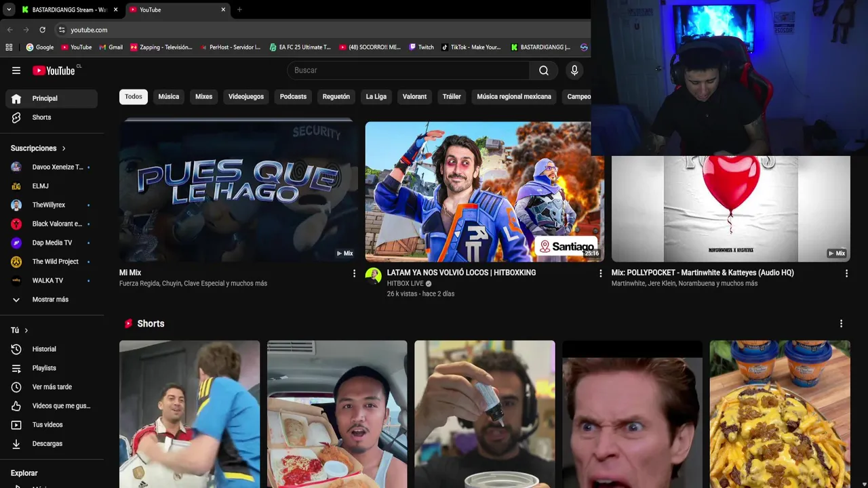
Task: Open a new browser tab
Action: pyautogui.click(x=239, y=9)
